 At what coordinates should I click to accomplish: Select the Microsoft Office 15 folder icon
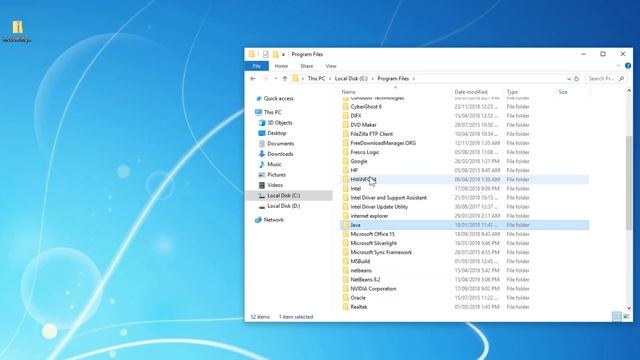[x=346, y=234]
